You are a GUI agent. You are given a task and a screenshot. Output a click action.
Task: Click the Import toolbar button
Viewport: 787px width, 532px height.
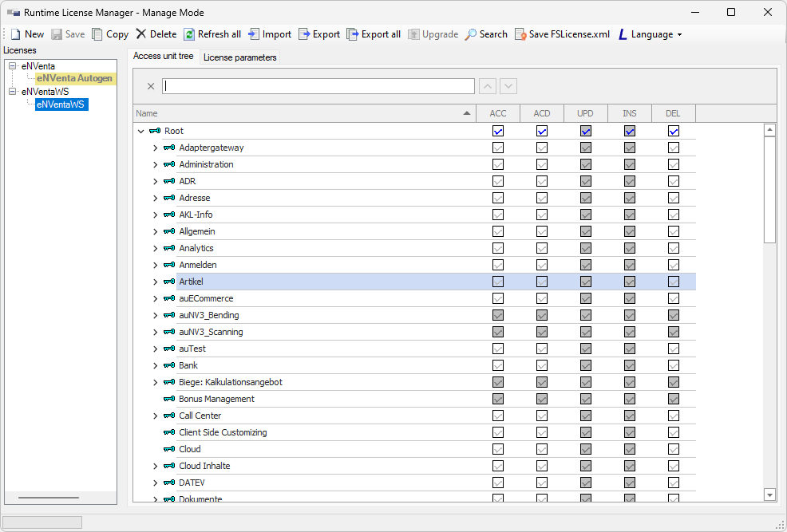(x=270, y=34)
